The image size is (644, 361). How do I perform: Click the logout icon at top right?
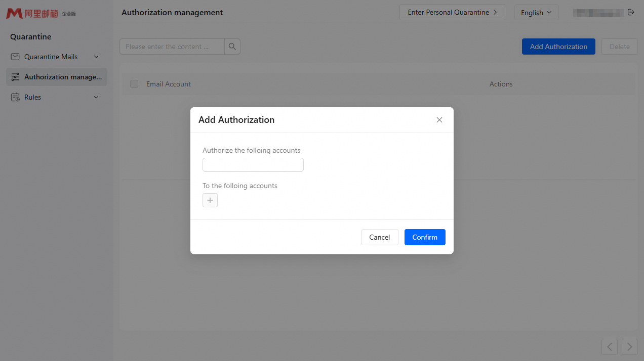coord(631,12)
